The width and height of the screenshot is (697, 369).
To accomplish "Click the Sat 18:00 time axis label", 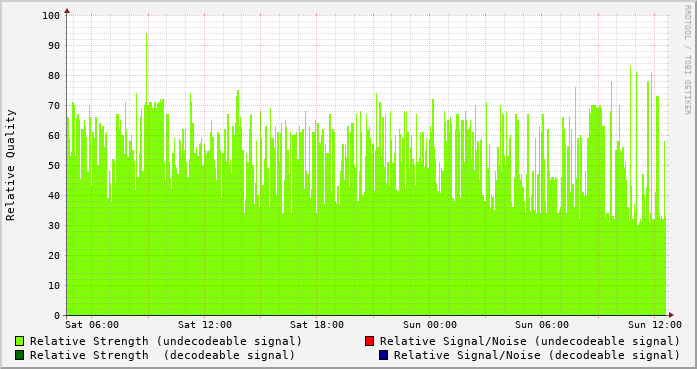I will 317,325.
